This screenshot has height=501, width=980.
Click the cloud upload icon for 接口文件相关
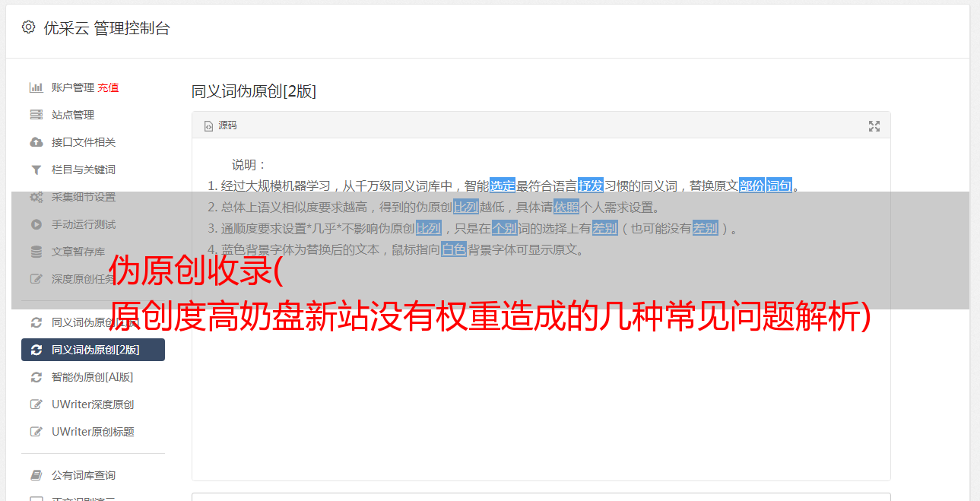tap(36, 142)
